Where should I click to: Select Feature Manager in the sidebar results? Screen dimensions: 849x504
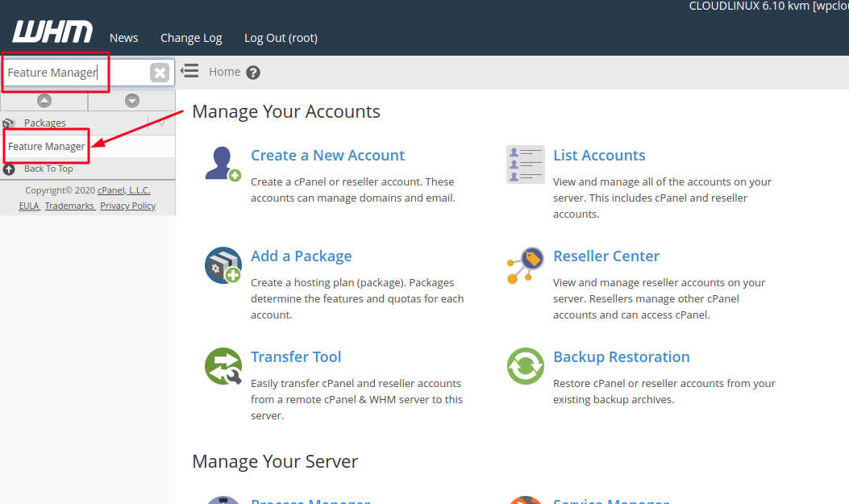[46, 146]
